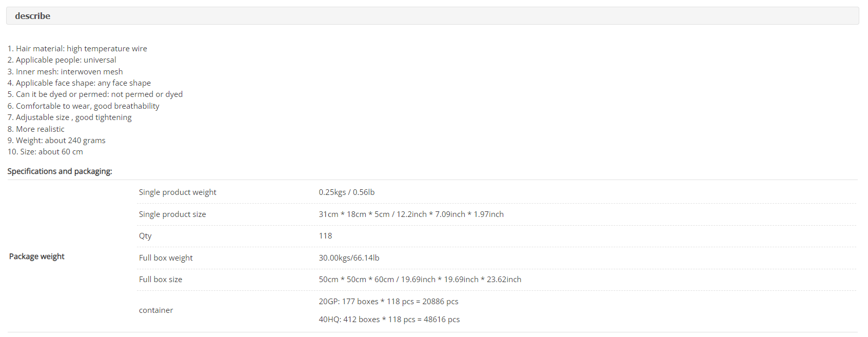Image resolution: width=868 pixels, height=337 pixels.
Task: Click the "Applicable face shape" list item
Action: coord(79,83)
